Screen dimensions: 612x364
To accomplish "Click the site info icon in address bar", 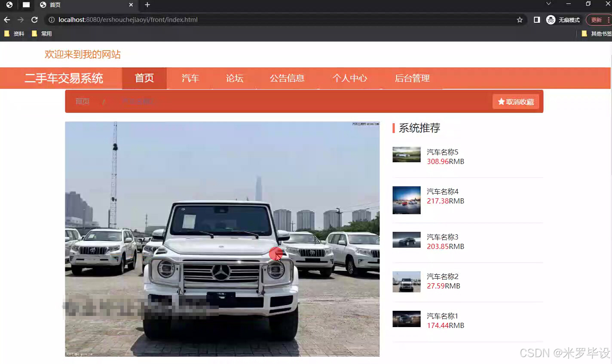I will [52, 20].
